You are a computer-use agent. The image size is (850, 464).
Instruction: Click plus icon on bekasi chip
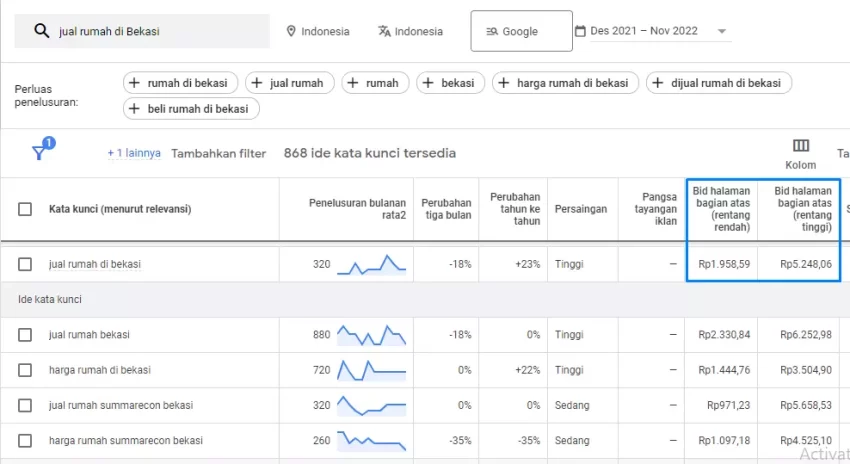pyautogui.click(x=428, y=83)
